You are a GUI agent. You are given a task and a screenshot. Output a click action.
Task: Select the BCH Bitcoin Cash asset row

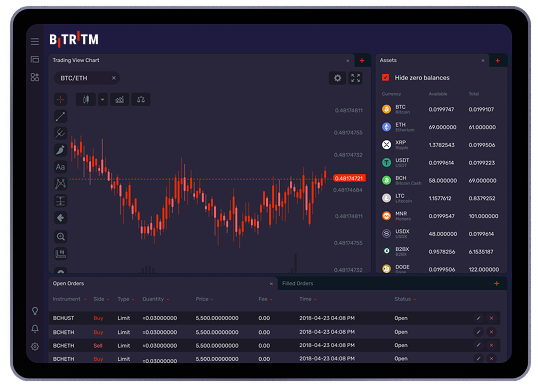point(440,180)
